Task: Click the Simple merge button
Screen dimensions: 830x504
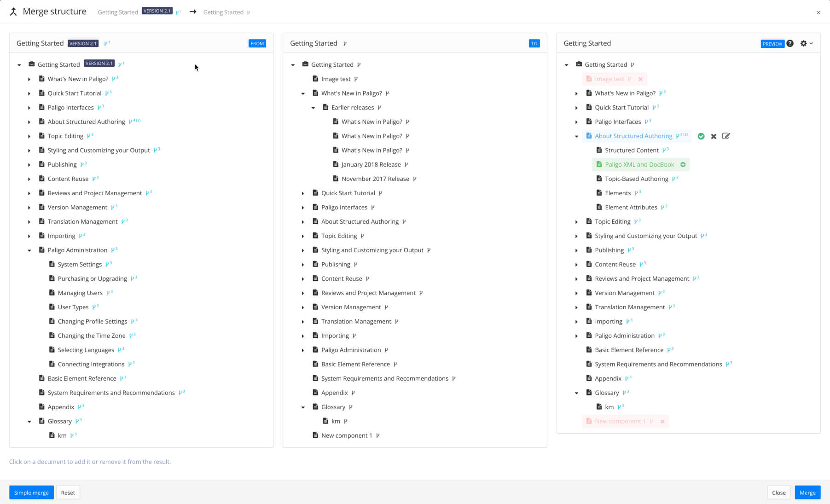Action: [31, 492]
